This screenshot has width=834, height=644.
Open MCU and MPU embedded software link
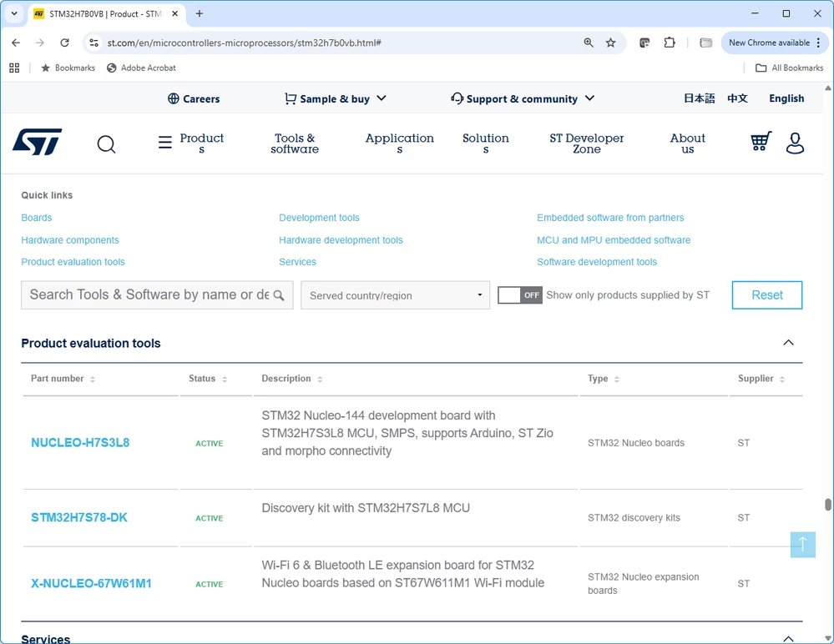[x=614, y=240]
